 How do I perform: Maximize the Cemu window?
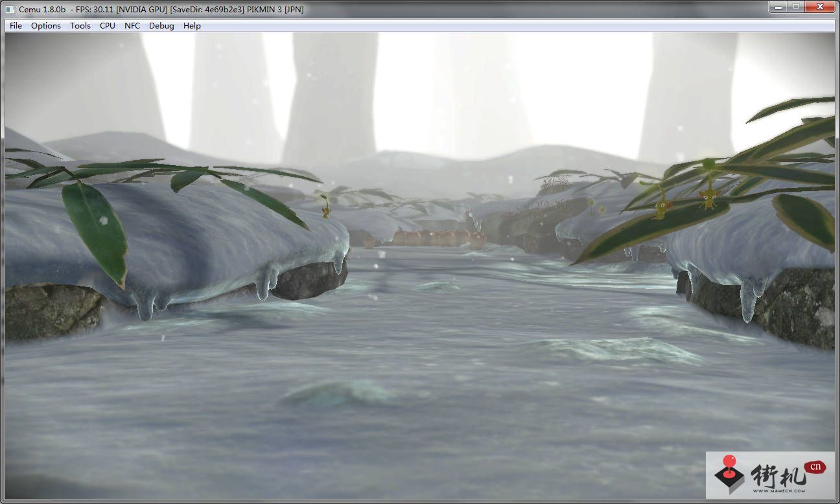795,6
